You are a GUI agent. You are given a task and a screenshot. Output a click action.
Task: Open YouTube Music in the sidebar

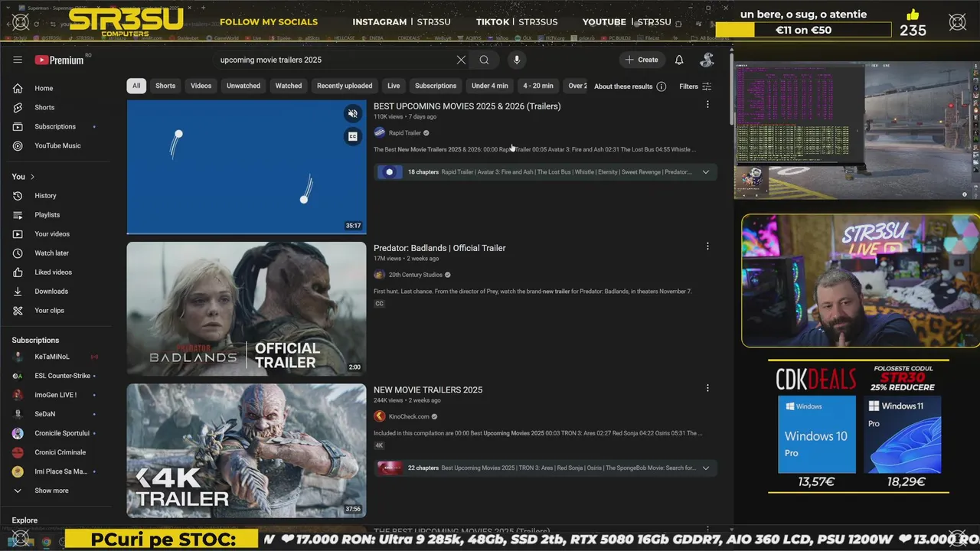[x=57, y=145]
